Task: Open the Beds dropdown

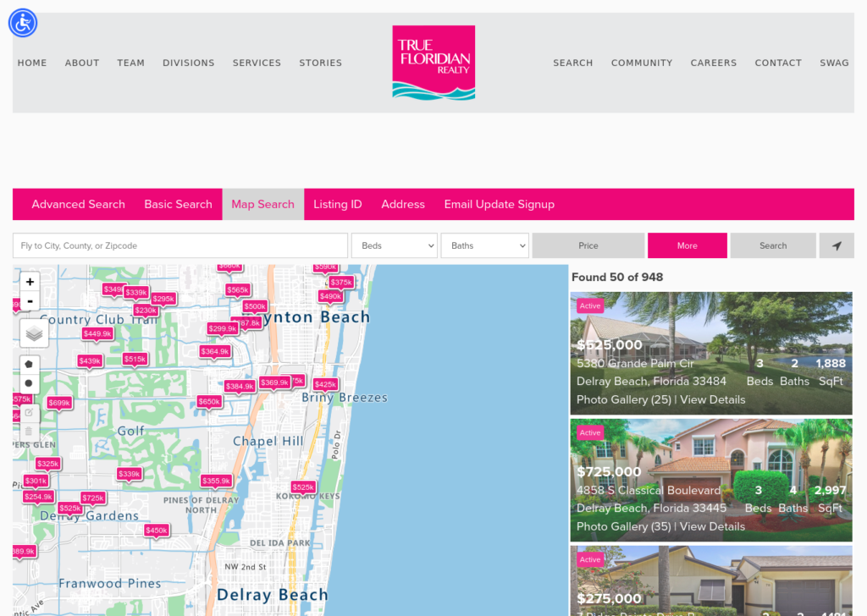Action: coord(395,246)
